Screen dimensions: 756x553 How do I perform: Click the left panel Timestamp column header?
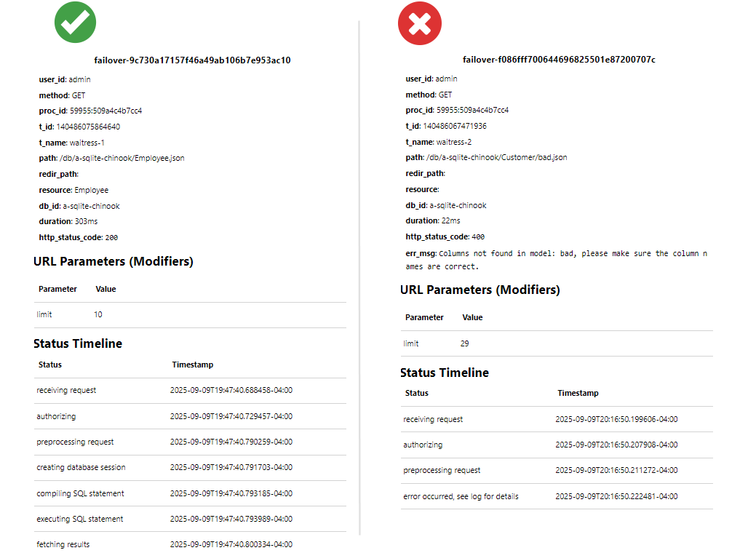pyautogui.click(x=192, y=365)
